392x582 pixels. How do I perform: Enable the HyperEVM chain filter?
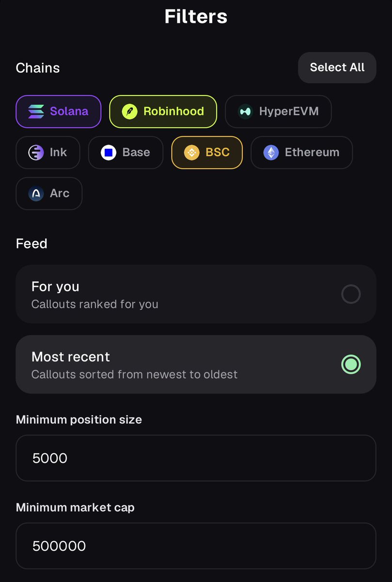click(x=278, y=112)
